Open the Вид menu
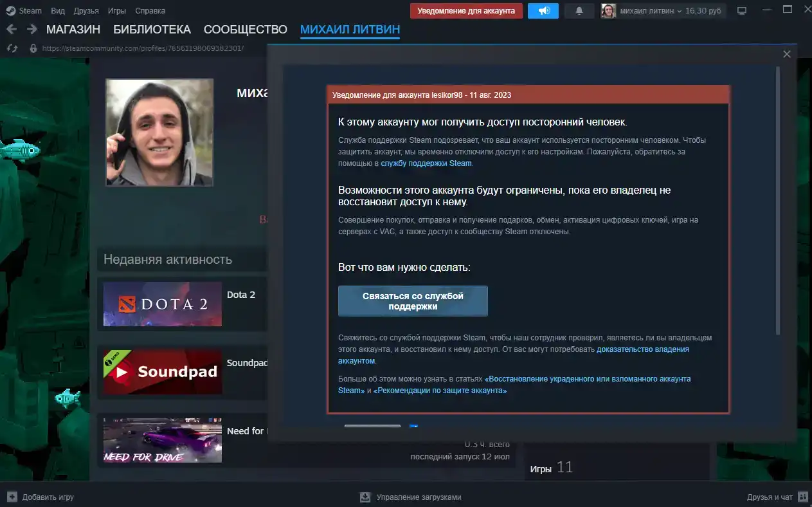812x507 pixels. click(58, 11)
